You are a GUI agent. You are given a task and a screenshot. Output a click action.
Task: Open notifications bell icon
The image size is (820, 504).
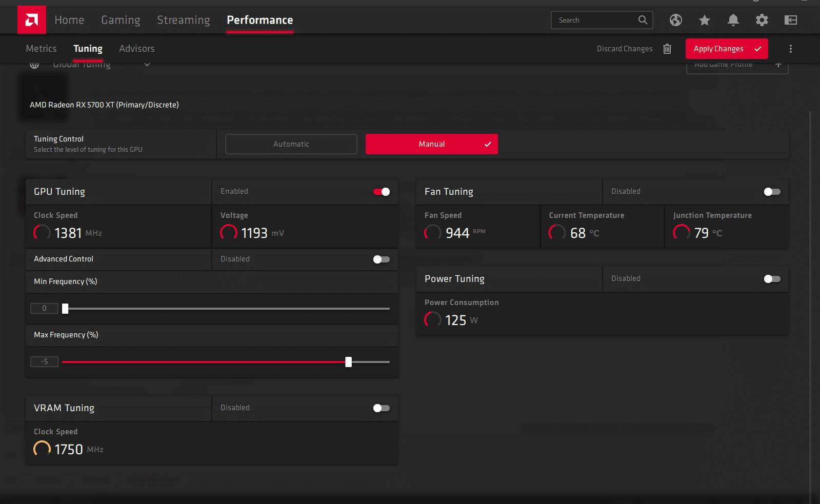tap(733, 20)
